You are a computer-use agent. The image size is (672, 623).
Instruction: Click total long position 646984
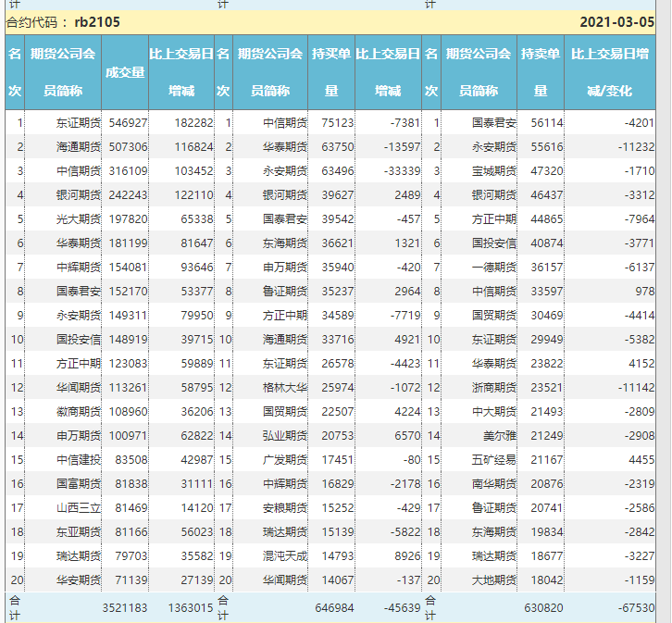point(334,607)
